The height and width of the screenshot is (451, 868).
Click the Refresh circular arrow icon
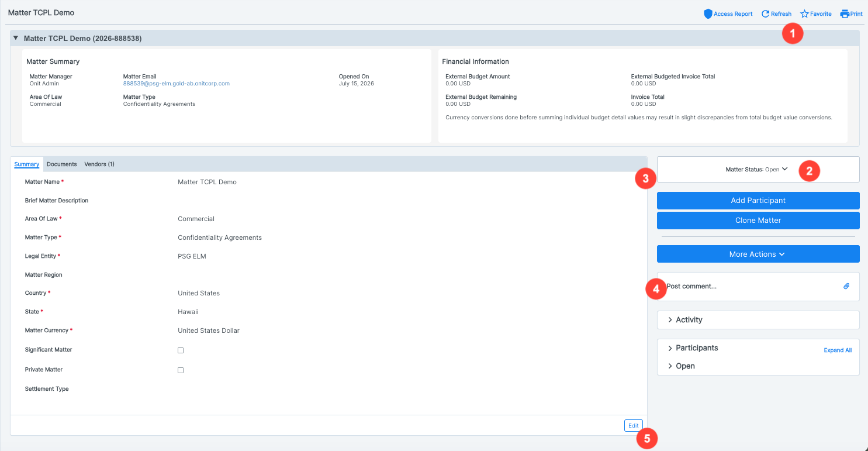(766, 13)
